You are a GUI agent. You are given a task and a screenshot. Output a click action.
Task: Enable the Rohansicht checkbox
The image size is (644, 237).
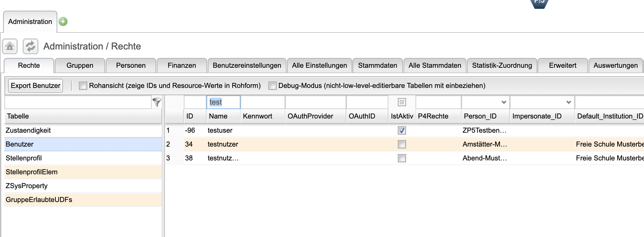tap(83, 86)
